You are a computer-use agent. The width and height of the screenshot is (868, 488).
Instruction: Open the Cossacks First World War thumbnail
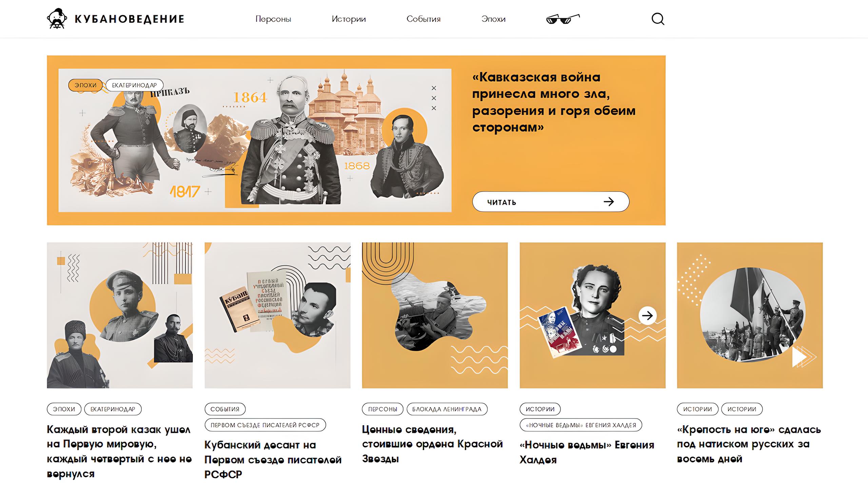tap(120, 315)
